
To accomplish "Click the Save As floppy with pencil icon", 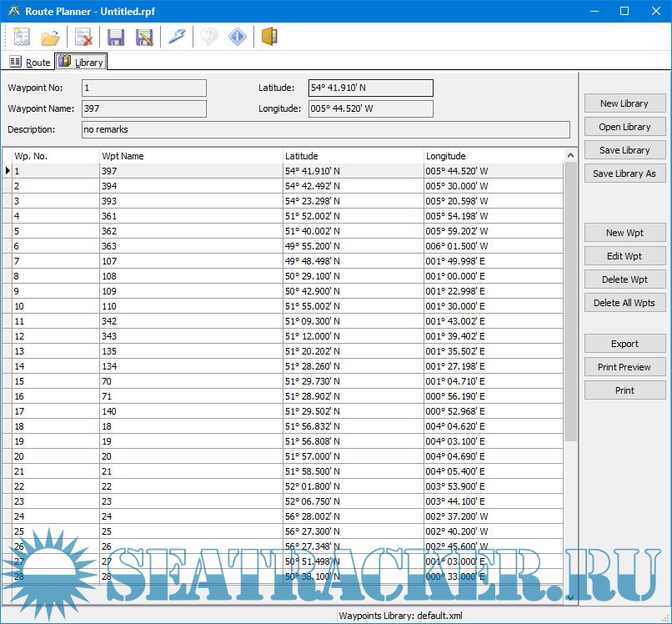I will point(144,37).
